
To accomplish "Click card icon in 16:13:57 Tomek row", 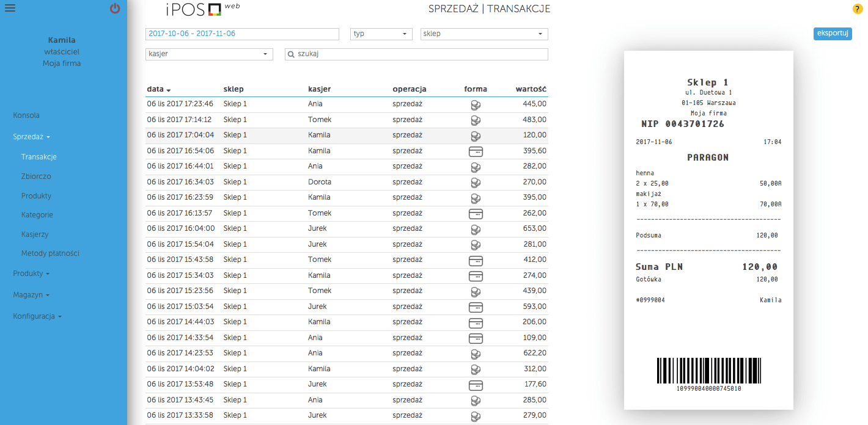I will [475, 214].
